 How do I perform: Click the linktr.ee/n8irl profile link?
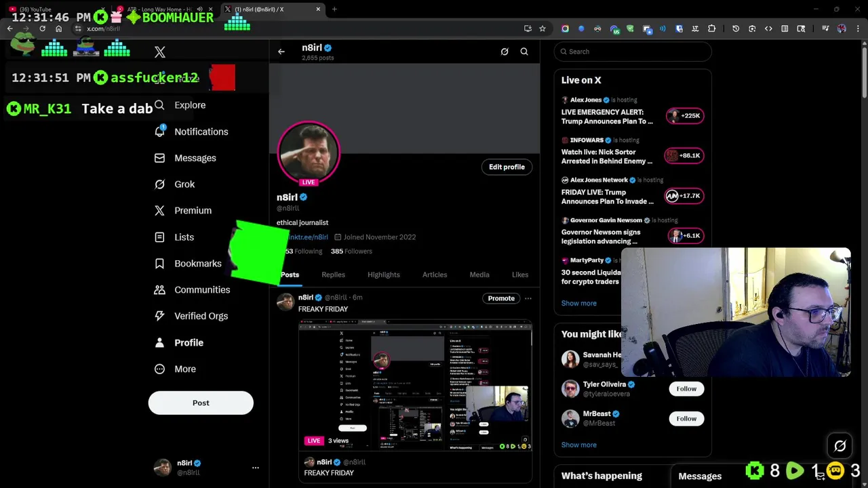tap(308, 237)
